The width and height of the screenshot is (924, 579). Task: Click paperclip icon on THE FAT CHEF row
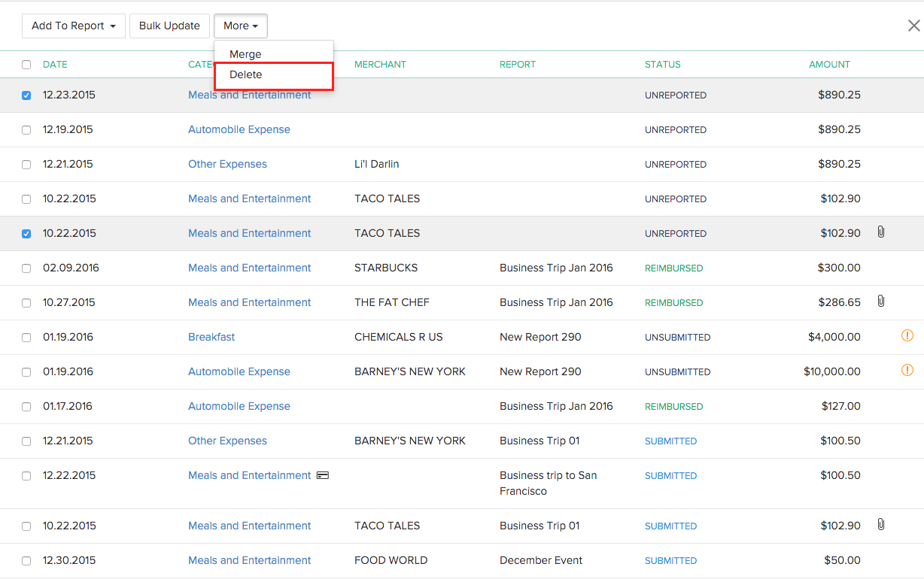click(880, 302)
